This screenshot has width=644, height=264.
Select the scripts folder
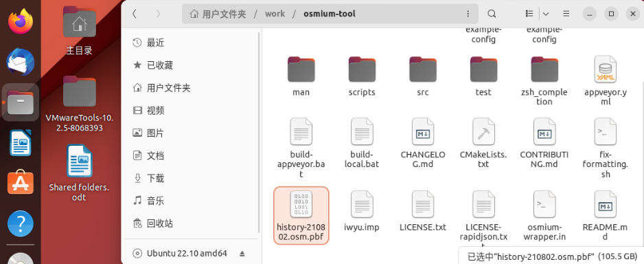click(x=362, y=76)
